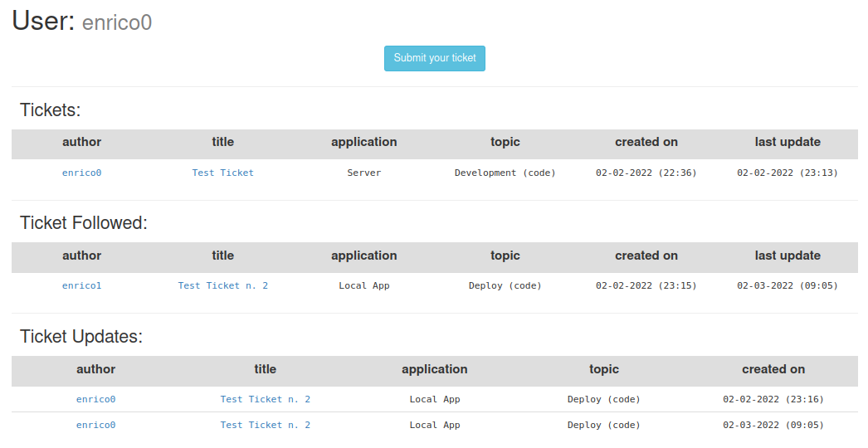The height and width of the screenshot is (448, 868).
Task: Click the Ticket Updates: section heading
Action: 81,336
